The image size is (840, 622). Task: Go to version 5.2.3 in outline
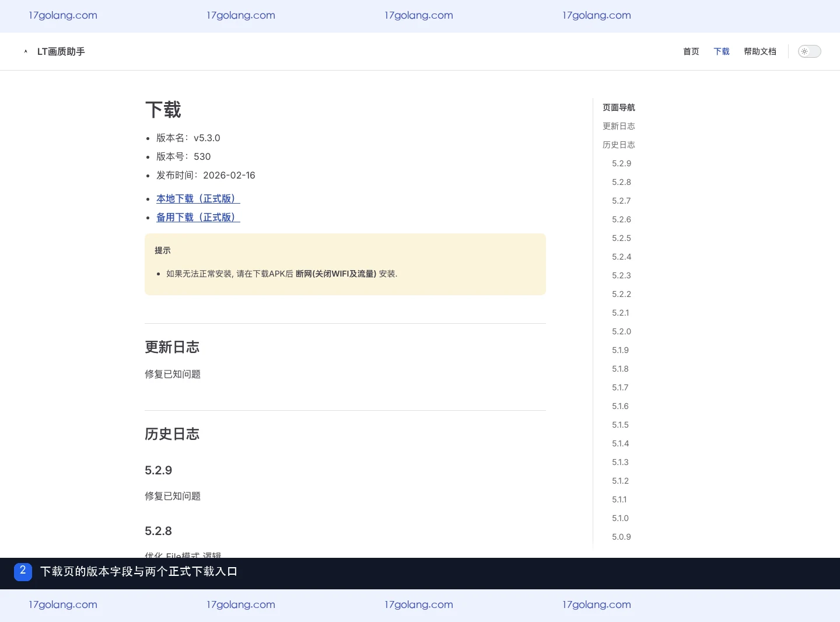pyautogui.click(x=621, y=275)
